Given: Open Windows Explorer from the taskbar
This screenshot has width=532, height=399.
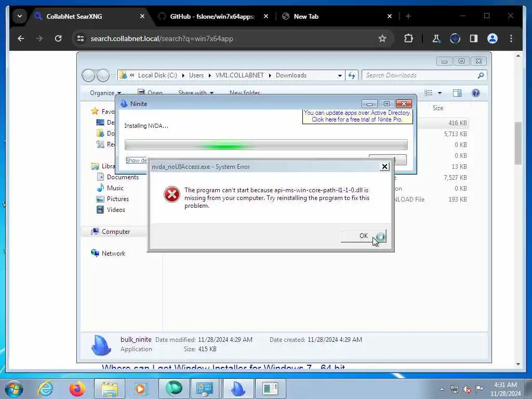Looking at the screenshot, I should point(109,389).
